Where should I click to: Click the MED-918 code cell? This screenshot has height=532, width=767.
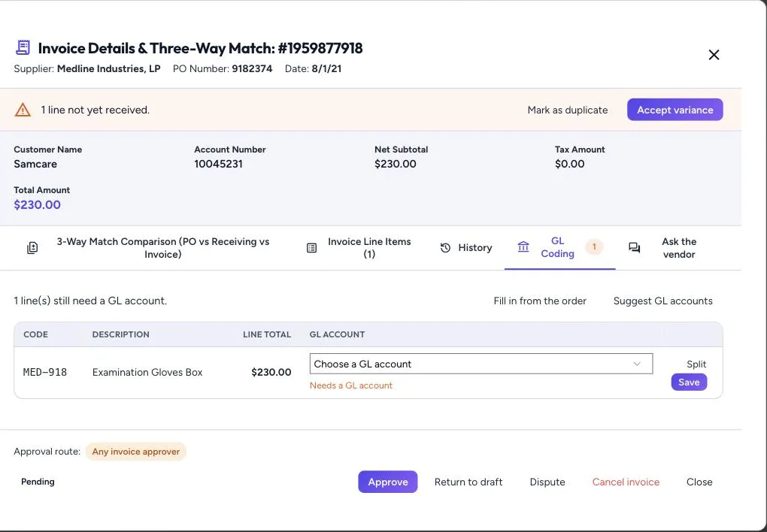click(45, 372)
